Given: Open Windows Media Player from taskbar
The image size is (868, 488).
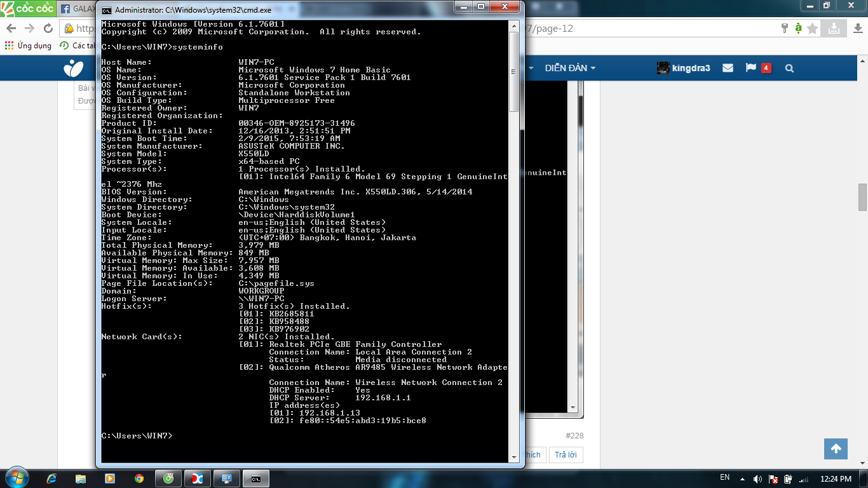Looking at the screenshot, I should click(110, 478).
